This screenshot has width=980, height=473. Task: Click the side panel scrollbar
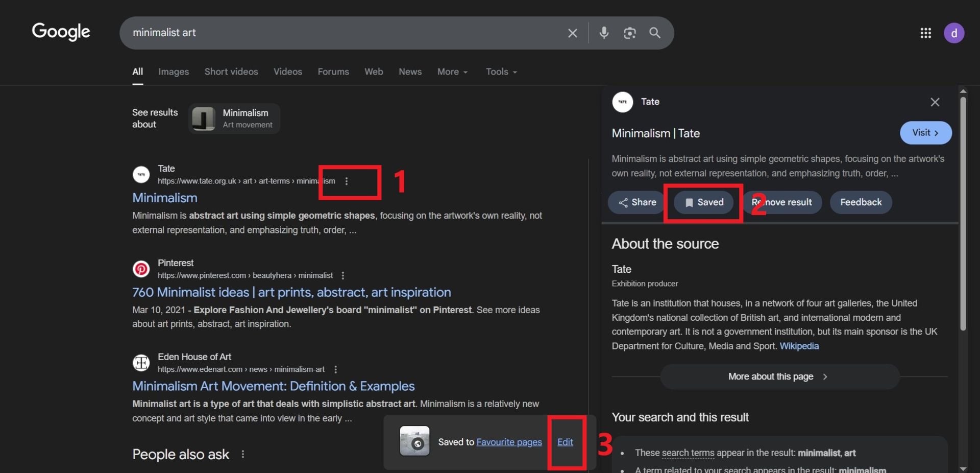[x=963, y=215]
